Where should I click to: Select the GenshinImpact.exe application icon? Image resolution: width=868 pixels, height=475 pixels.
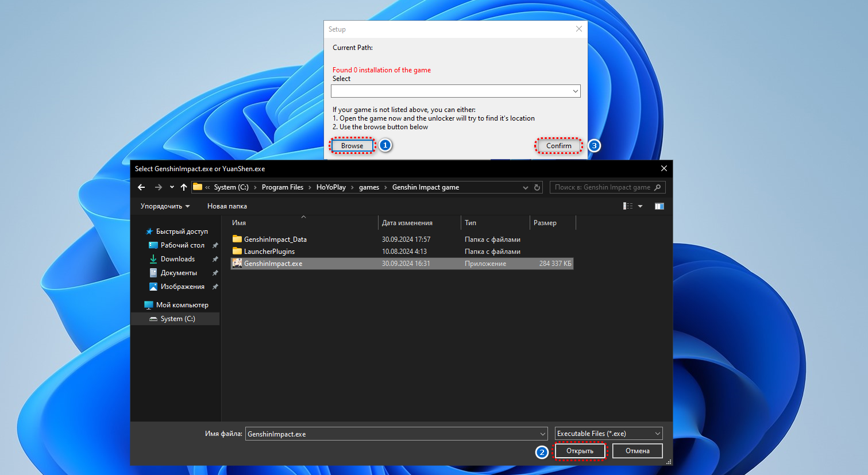(x=237, y=263)
